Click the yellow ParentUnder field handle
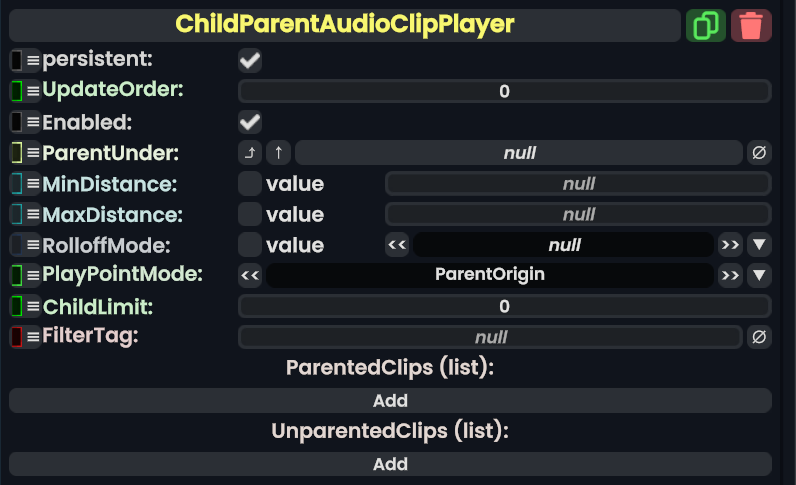The width and height of the screenshot is (796, 485). 17,153
